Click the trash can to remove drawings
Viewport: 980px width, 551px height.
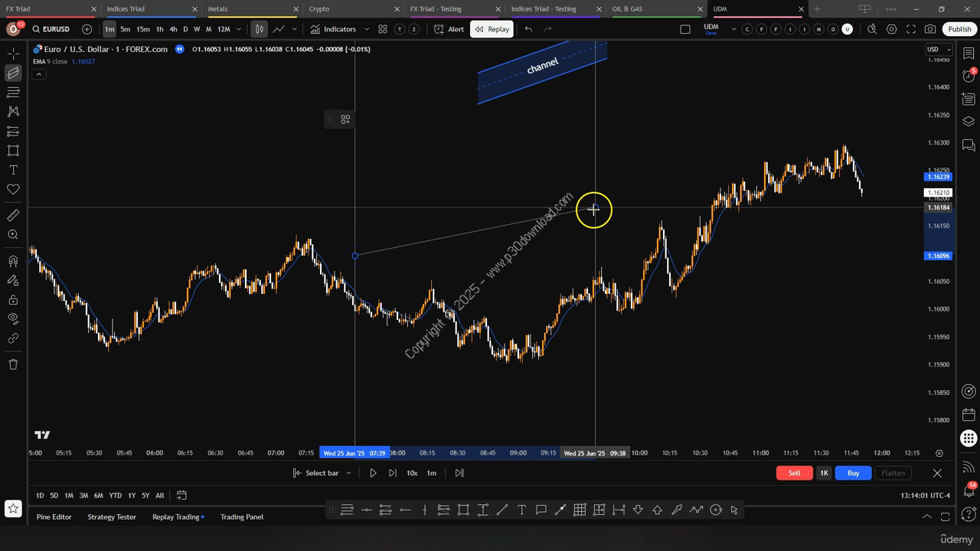tap(13, 364)
